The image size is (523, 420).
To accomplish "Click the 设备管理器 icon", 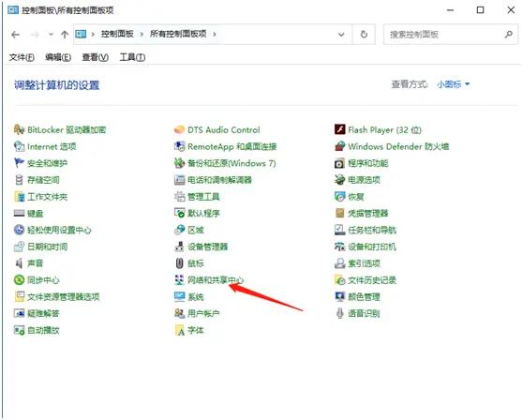I will tap(179, 247).
